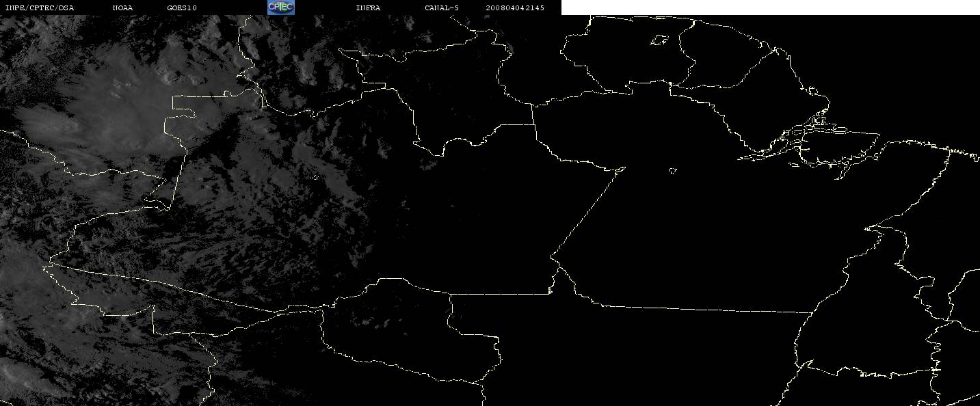Click the 200804042145 timestamp text

515,8
